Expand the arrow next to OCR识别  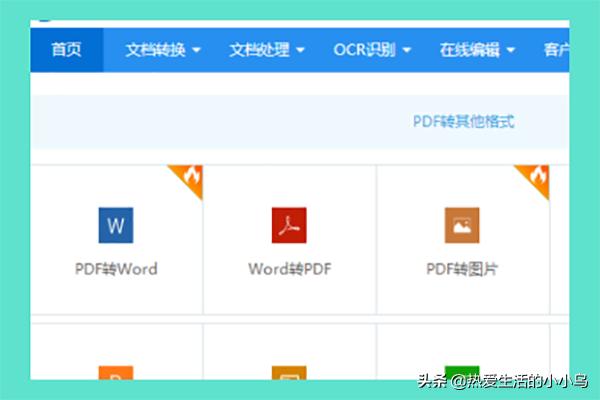point(407,50)
